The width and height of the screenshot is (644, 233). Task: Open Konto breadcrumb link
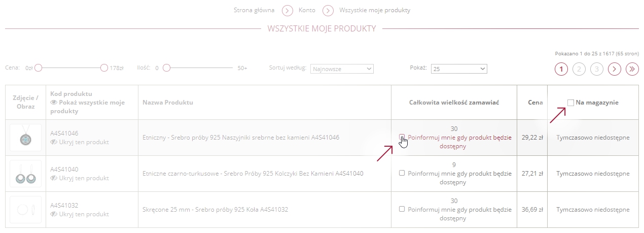[307, 10]
